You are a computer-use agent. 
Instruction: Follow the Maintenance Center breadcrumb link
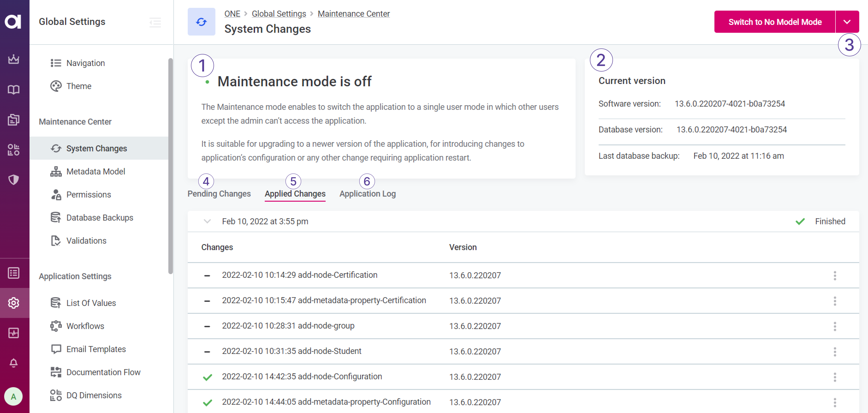tap(354, 14)
